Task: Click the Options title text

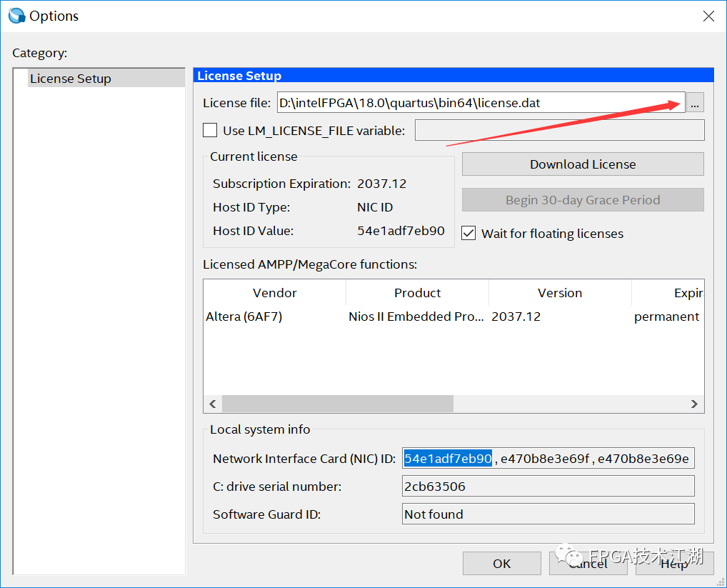Action: [54, 16]
